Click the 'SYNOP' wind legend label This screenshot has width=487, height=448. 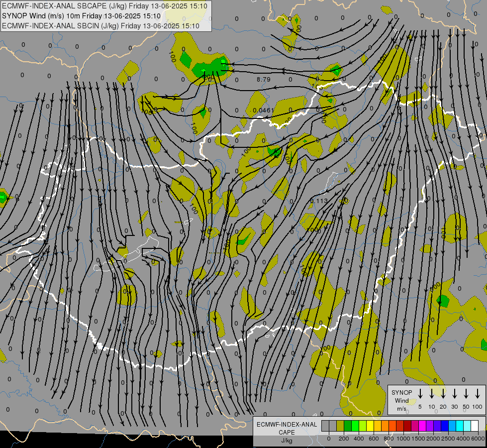coord(401,392)
